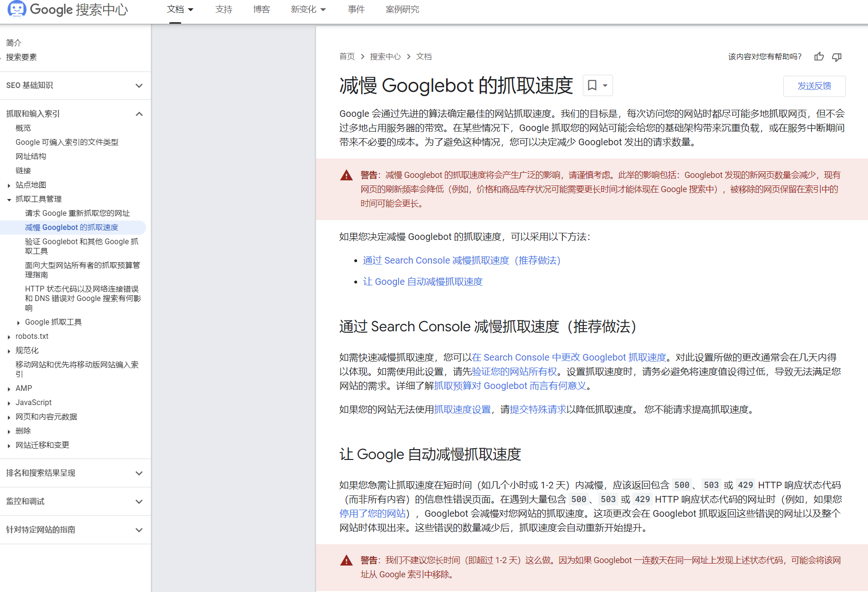
Task: Click the bookmark icon next to the title
Action: pos(592,86)
